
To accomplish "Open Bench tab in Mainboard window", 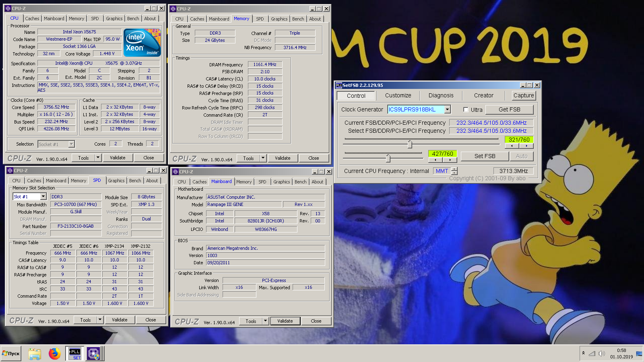I will click(x=301, y=182).
